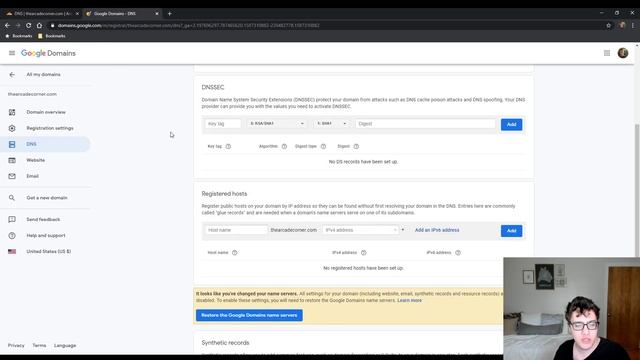Open Registration settings in the sidebar
Screen dimensions: 640x360
click(50, 128)
